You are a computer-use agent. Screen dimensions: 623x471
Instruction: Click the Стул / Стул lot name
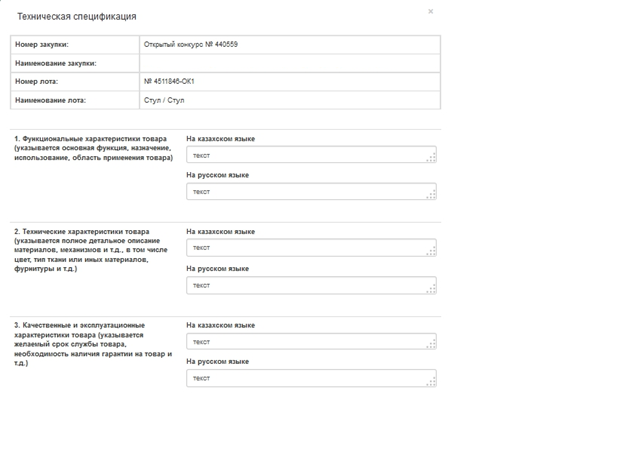point(165,100)
